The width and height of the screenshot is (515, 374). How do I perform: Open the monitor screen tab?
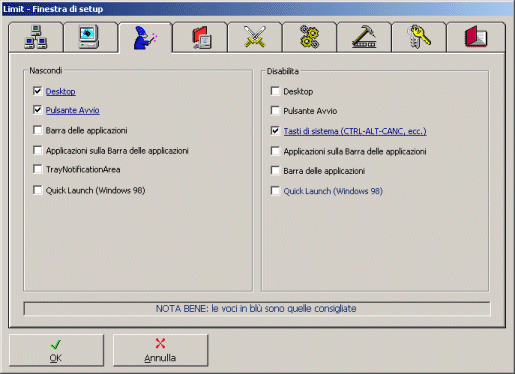click(x=90, y=37)
